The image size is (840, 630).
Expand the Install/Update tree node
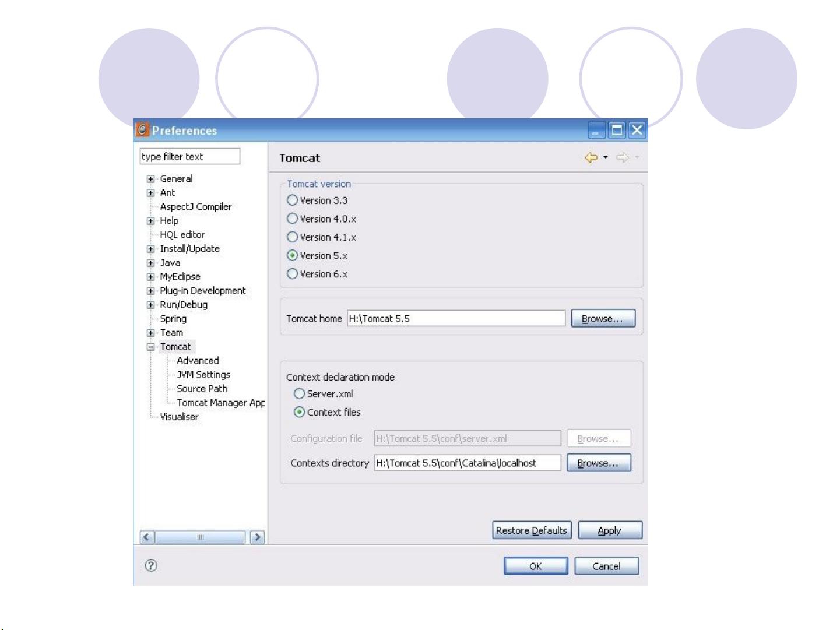(x=150, y=249)
